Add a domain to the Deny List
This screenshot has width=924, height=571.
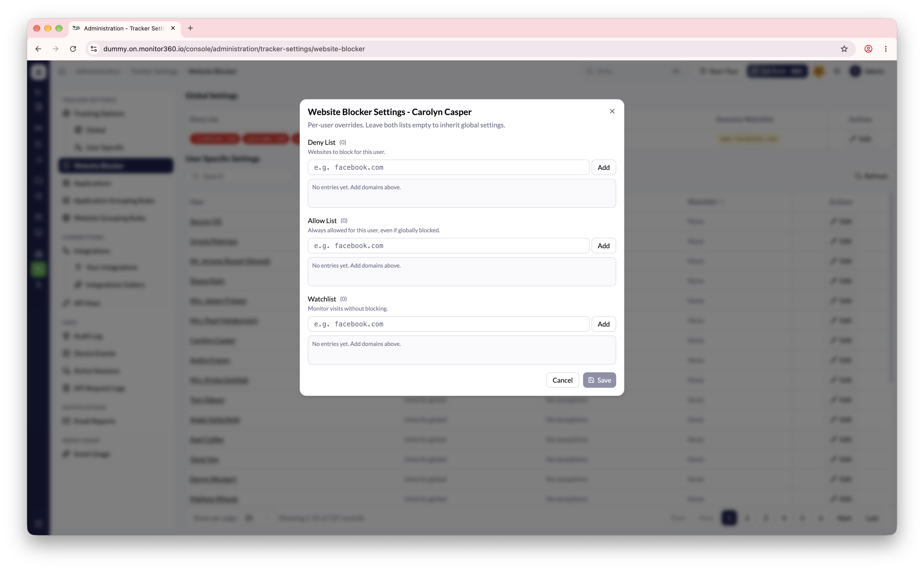[603, 167]
